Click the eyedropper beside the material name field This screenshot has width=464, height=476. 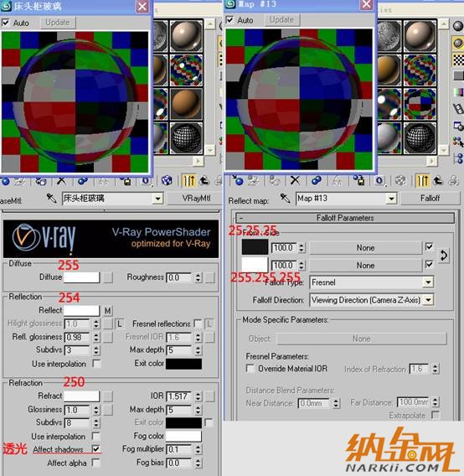click(x=51, y=199)
